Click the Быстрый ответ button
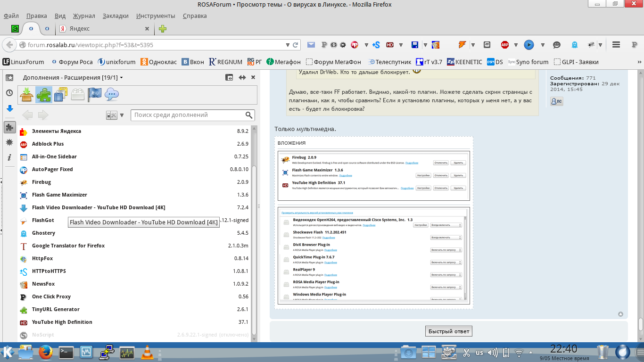Image resolution: width=644 pixels, height=362 pixels. pyautogui.click(x=448, y=331)
